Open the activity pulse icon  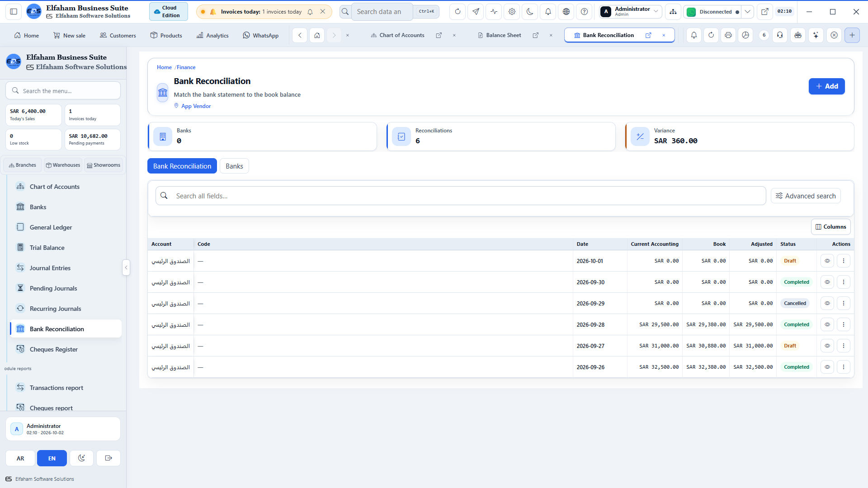click(x=494, y=12)
